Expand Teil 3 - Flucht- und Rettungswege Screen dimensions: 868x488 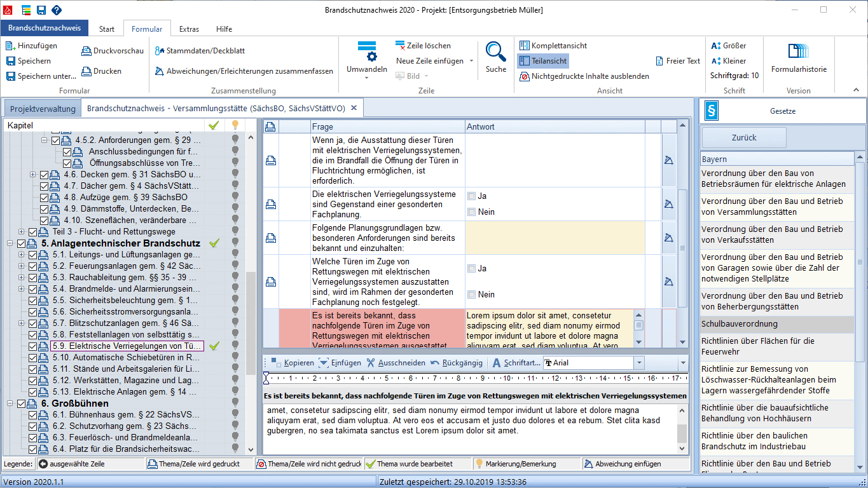coord(22,232)
